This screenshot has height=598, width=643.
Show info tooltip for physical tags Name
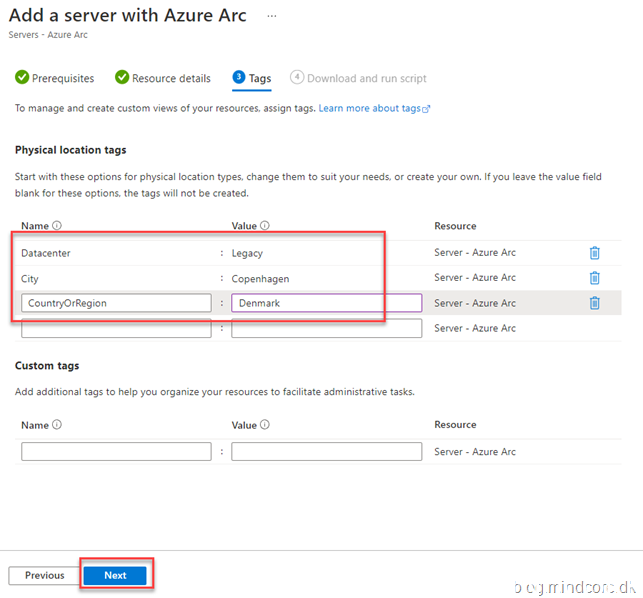(57, 226)
